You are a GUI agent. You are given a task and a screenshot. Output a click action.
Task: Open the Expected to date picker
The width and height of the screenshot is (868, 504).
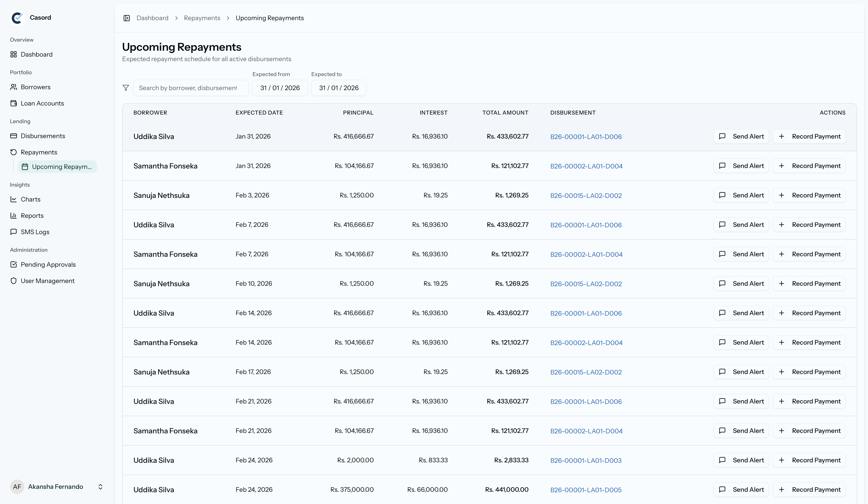(x=339, y=88)
